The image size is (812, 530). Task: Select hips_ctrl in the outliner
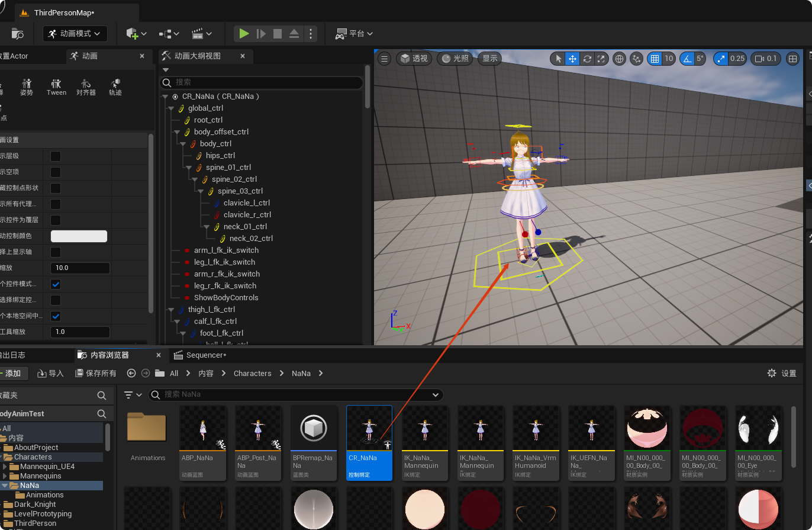click(x=220, y=156)
